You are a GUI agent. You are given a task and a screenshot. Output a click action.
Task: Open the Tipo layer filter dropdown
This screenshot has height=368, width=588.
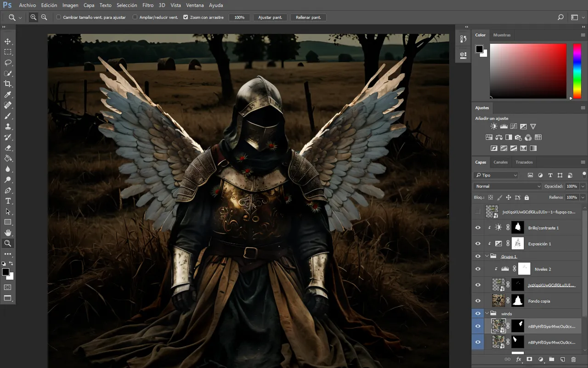pos(496,175)
